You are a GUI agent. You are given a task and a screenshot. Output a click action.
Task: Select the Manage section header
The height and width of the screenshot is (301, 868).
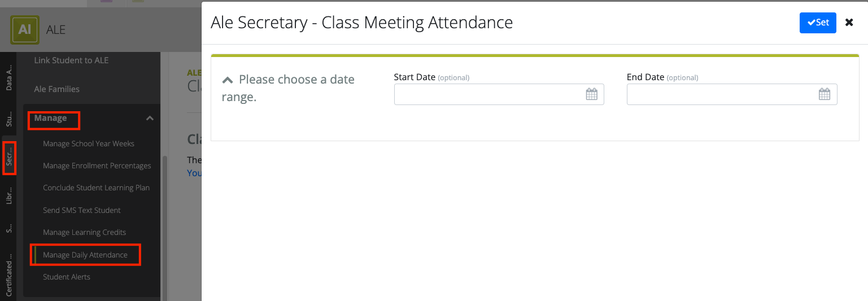(x=50, y=118)
